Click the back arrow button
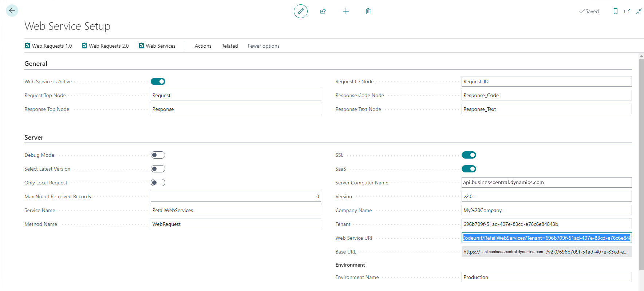Image resolution: width=644 pixels, height=291 pixels. tap(12, 11)
